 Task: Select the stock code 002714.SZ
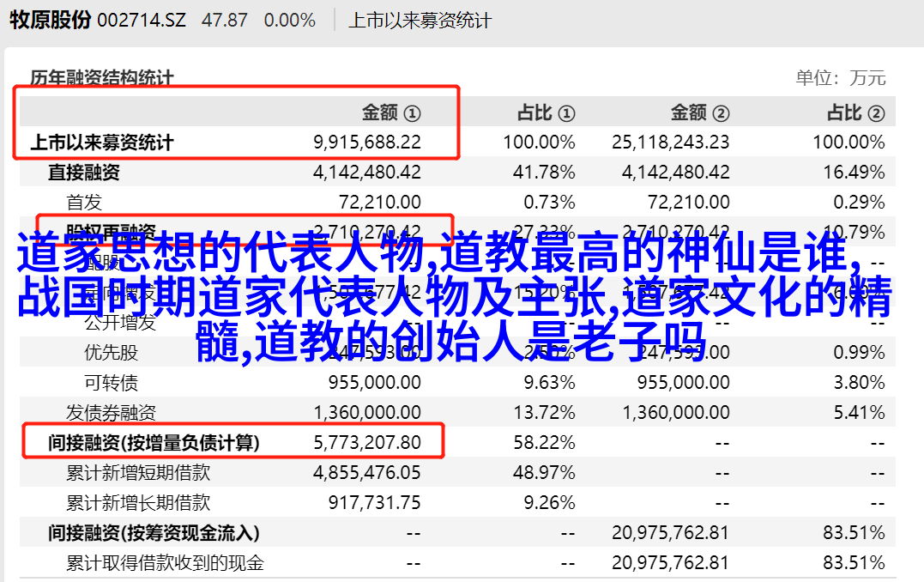(x=142, y=21)
